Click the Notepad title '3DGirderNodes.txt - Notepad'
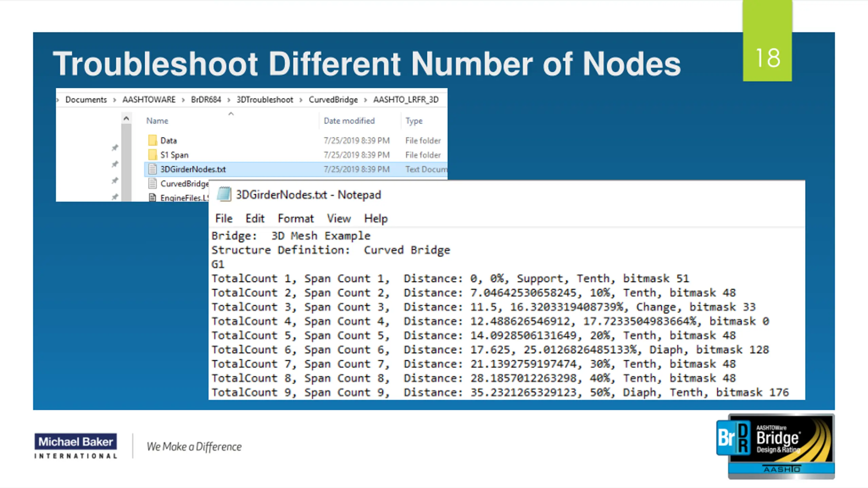868x488 pixels. (309, 195)
